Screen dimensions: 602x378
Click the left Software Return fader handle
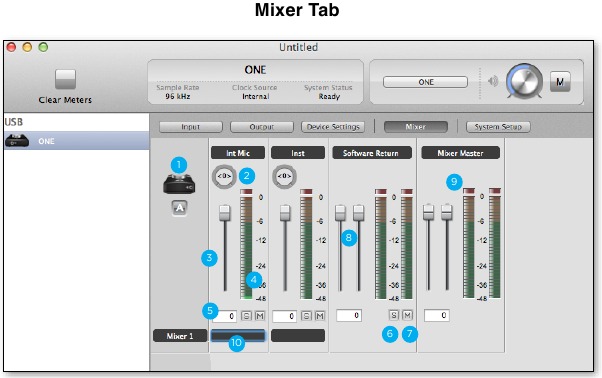coord(340,213)
